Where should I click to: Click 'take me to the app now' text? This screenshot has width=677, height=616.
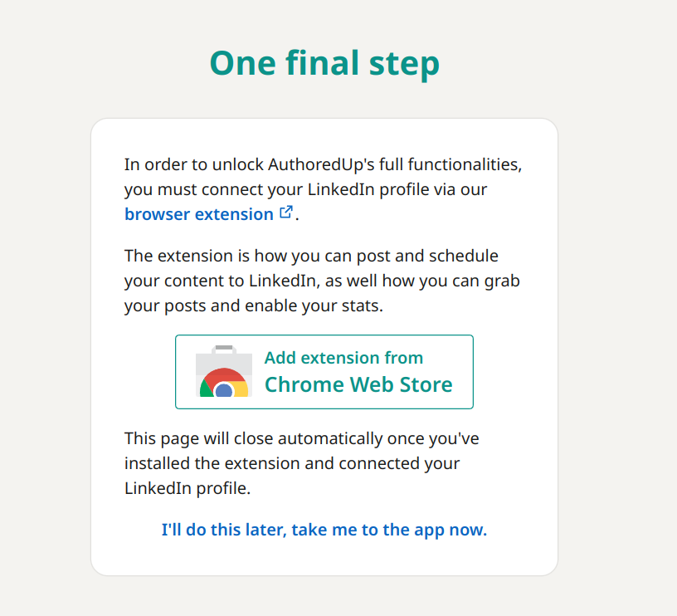coord(389,530)
